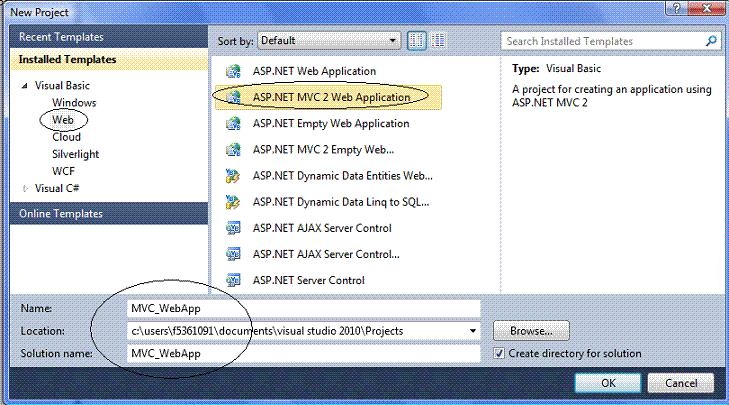Select ASP.NET MVC 2 Web Application text

coord(331,97)
